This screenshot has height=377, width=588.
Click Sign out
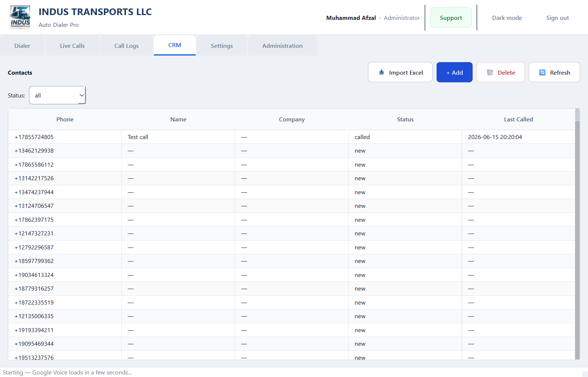pyautogui.click(x=557, y=18)
